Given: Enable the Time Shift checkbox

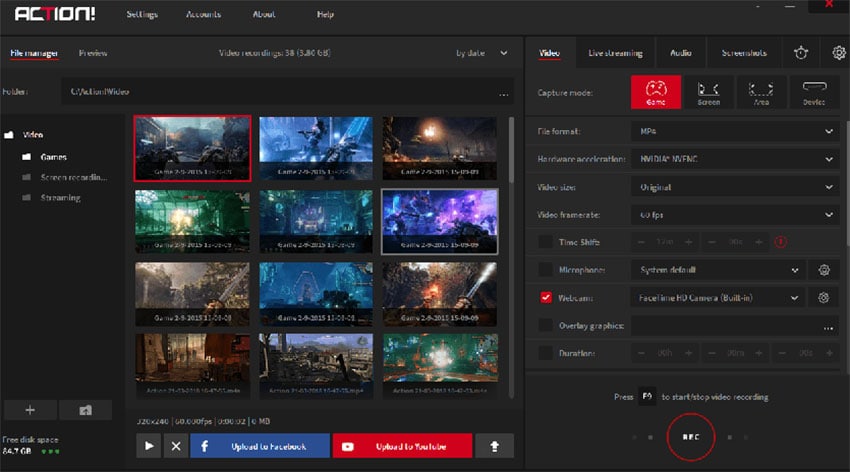Looking at the screenshot, I should coord(545,242).
